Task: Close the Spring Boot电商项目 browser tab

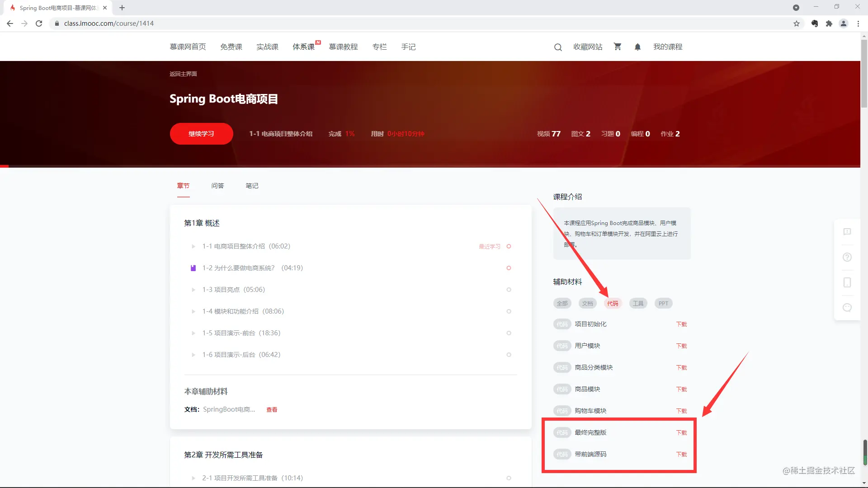Action: click(105, 8)
